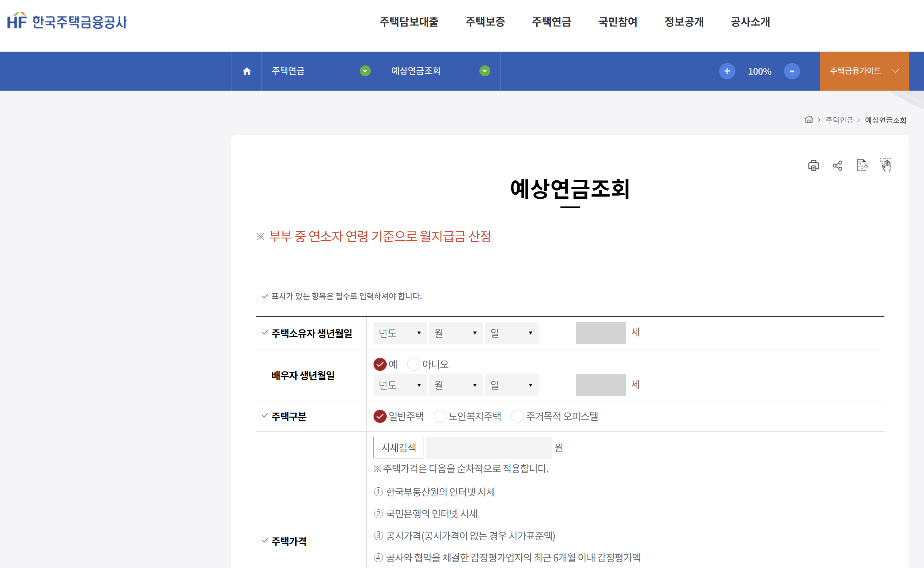Zoom out with the minus button
Viewport: 924px width, 568px height.
coord(792,71)
